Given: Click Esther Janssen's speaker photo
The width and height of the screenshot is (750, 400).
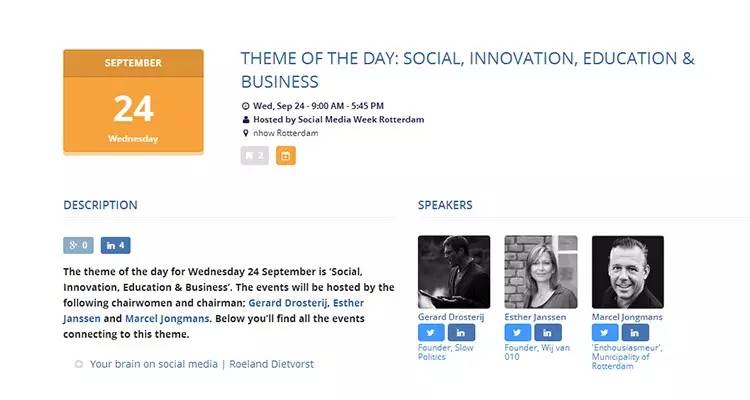Looking at the screenshot, I should coord(541,272).
